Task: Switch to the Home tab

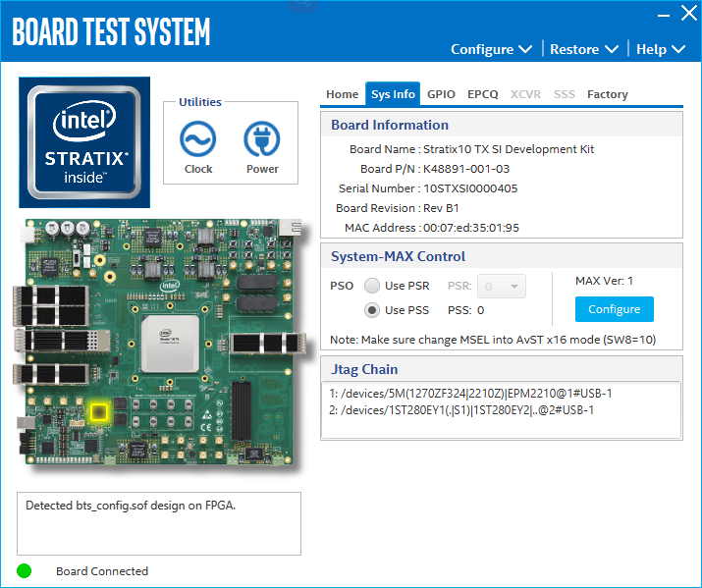Action: click(342, 94)
